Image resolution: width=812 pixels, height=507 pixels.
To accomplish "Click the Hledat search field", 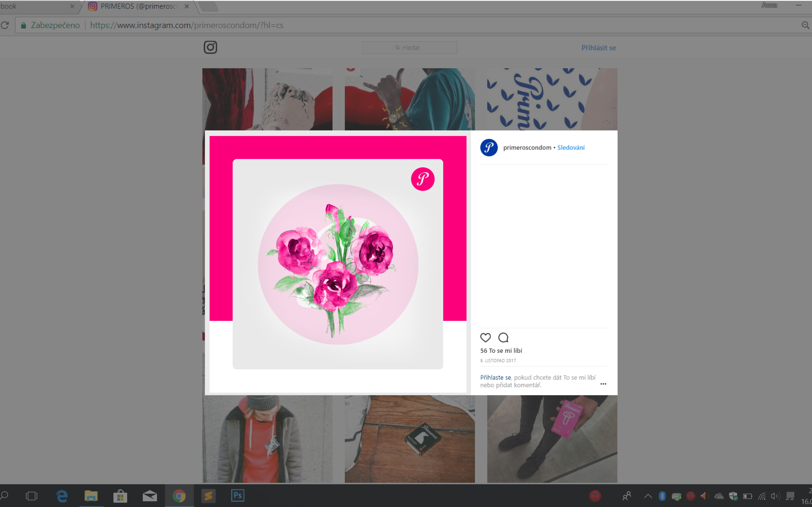I will point(409,48).
